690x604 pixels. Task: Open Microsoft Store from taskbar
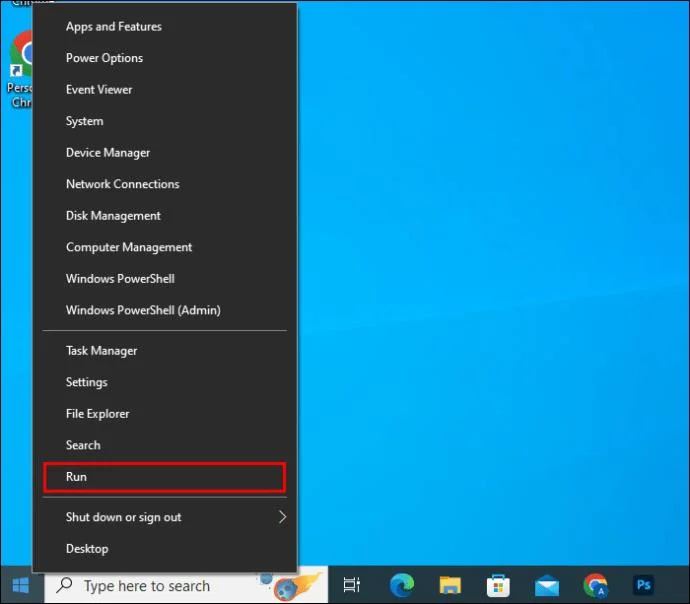(498, 586)
